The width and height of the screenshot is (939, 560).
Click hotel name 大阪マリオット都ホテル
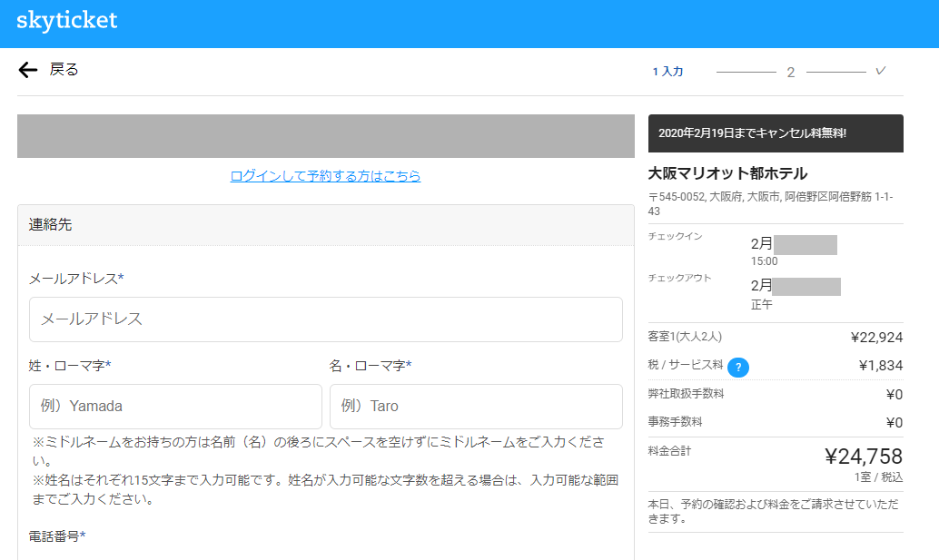click(727, 173)
